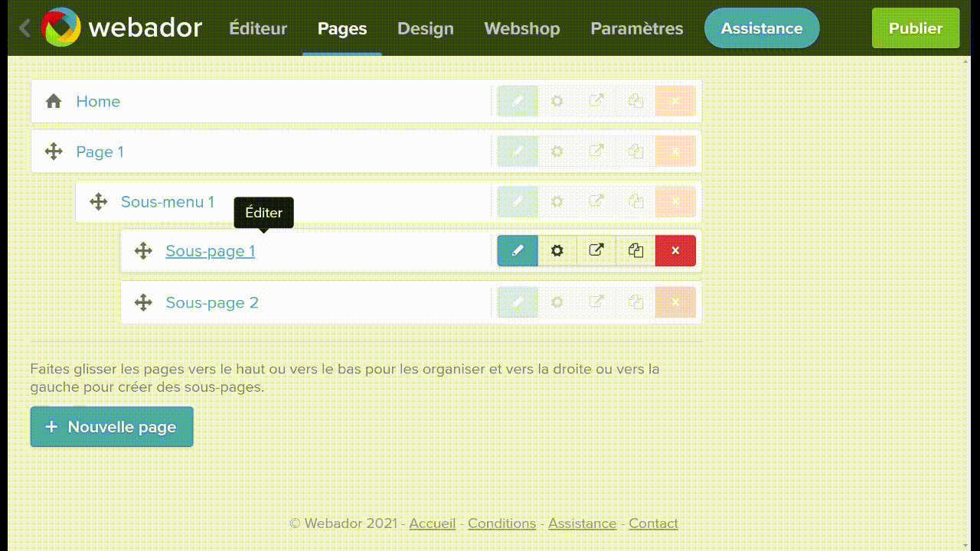Click the Home row edit pencil icon
The height and width of the screenshot is (551, 980).
(x=518, y=101)
